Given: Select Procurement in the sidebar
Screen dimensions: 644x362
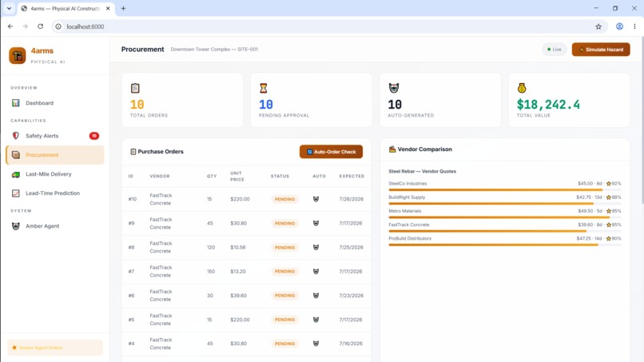Looking at the screenshot, I should [x=55, y=155].
